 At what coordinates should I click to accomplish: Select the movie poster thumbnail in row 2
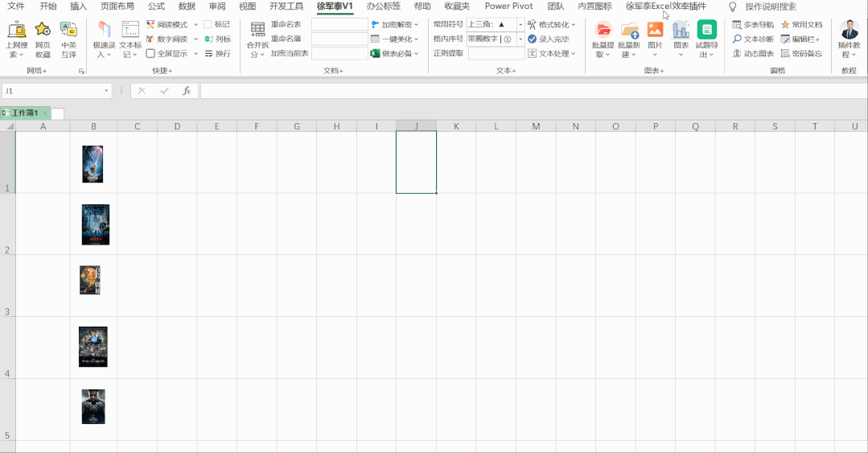(x=96, y=224)
